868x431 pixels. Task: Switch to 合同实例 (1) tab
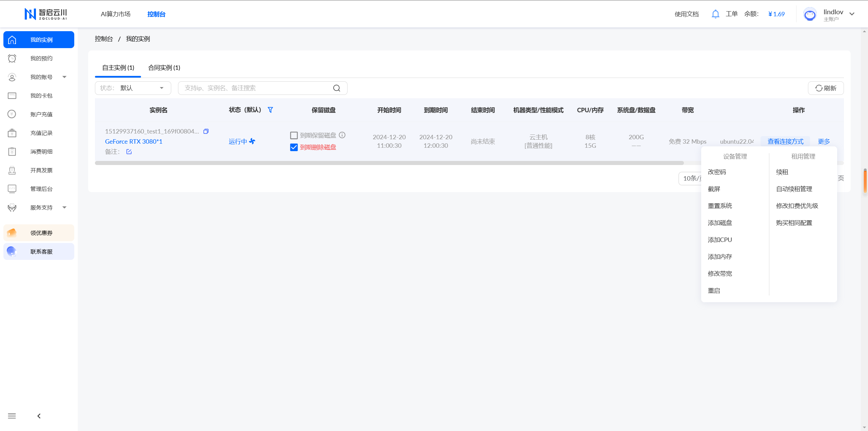coord(164,68)
